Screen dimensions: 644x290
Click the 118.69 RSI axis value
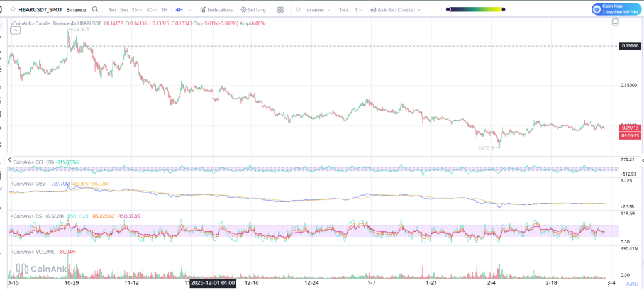click(628, 213)
